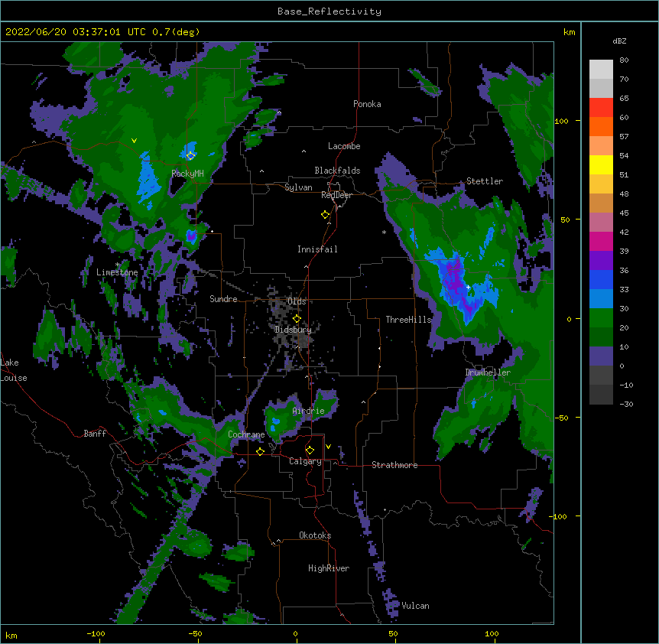Screen dimensions: 659x644
Task: Click the bright yellow swatch in dBZ legend
Action: coord(601,164)
